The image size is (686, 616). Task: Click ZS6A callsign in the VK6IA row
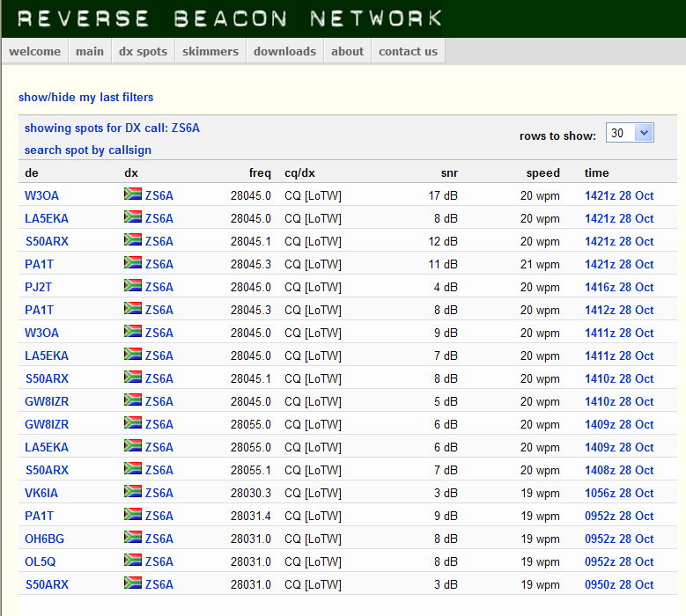coord(159,493)
